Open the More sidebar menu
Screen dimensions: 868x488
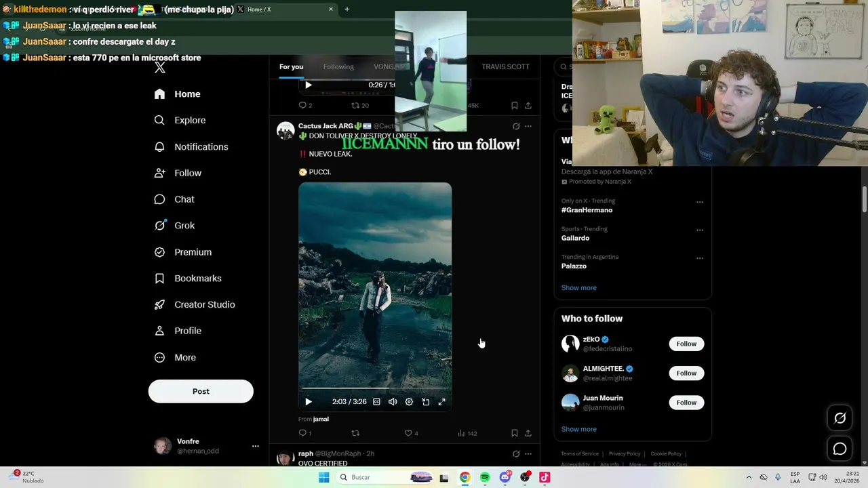pos(176,357)
